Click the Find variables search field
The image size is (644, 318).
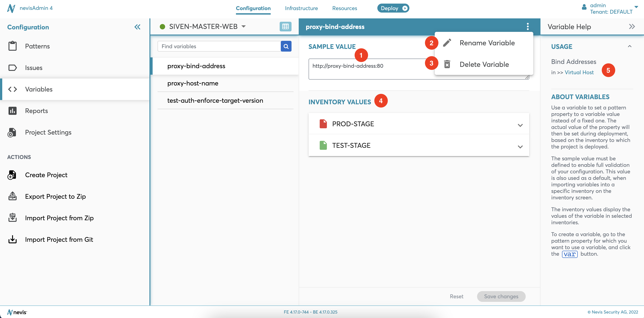point(219,46)
